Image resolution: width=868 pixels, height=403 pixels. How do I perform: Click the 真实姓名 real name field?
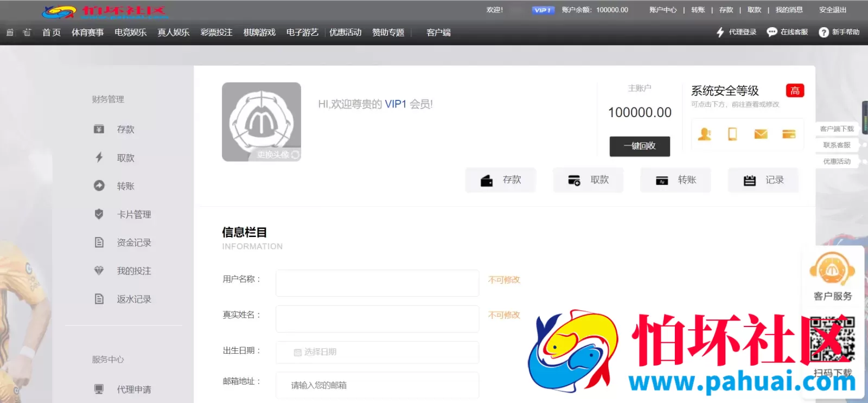[378, 318]
